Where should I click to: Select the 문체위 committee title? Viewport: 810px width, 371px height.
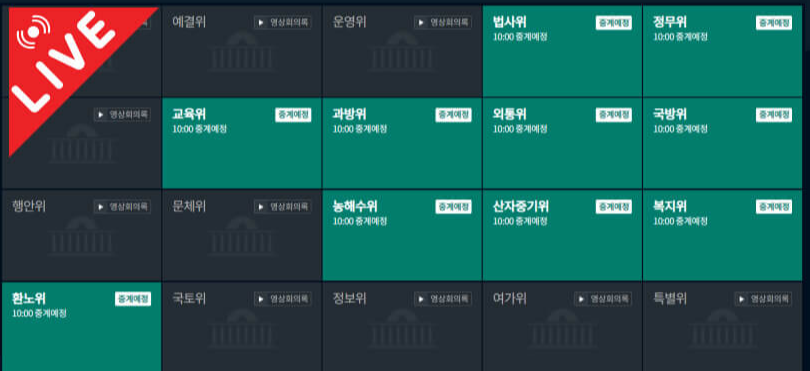click(189, 207)
